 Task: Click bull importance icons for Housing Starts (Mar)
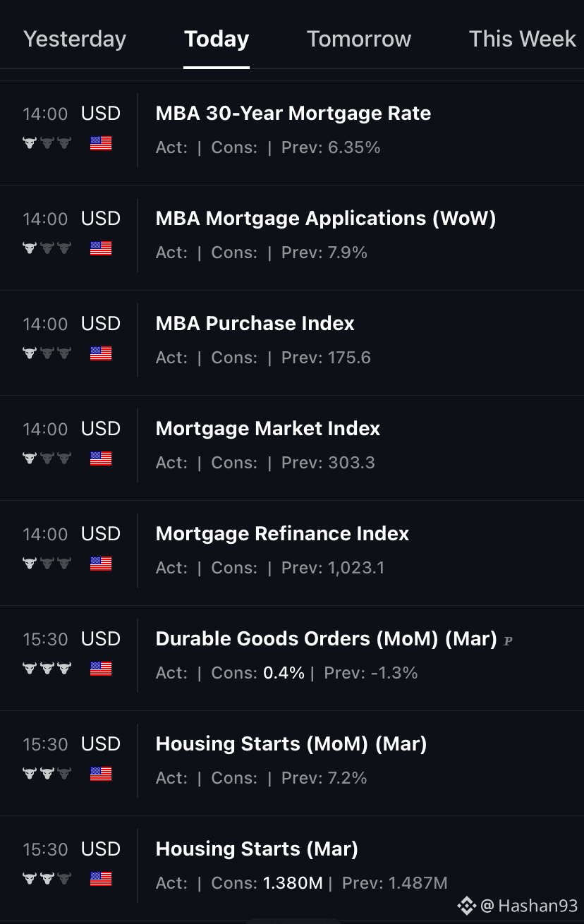(x=47, y=879)
